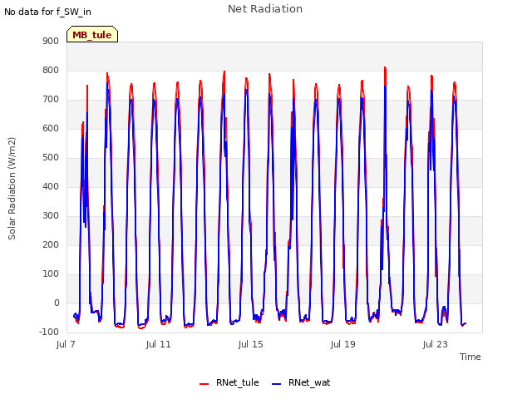
Task: Click the 300 y-axis tick label
Action: click(51, 215)
